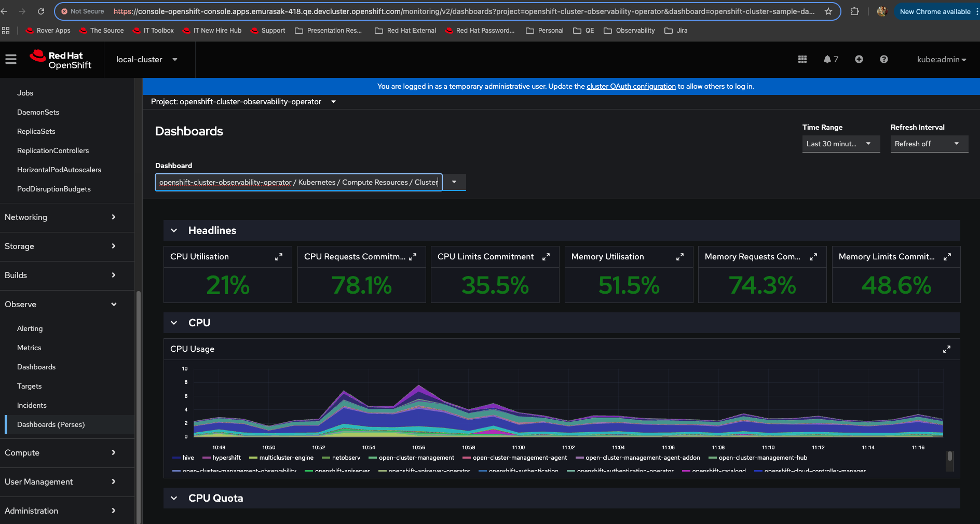Expand the Memory Utilisation panel to fullscreen

coord(679,257)
